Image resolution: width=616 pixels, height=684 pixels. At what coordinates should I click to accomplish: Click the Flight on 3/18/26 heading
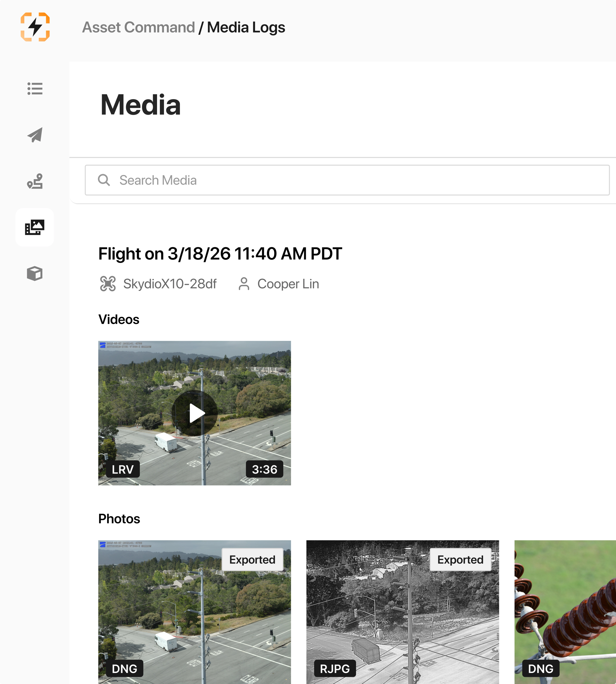point(220,254)
